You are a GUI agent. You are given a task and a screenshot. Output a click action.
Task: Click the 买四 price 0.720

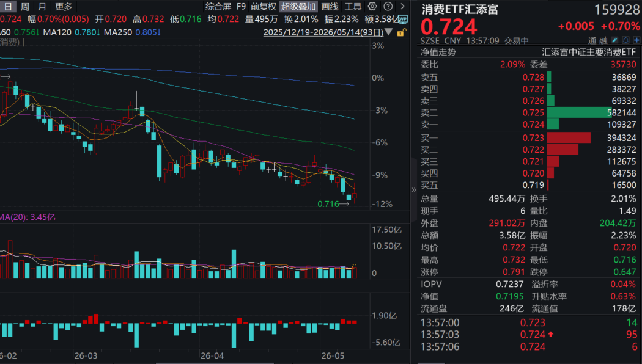click(533, 173)
